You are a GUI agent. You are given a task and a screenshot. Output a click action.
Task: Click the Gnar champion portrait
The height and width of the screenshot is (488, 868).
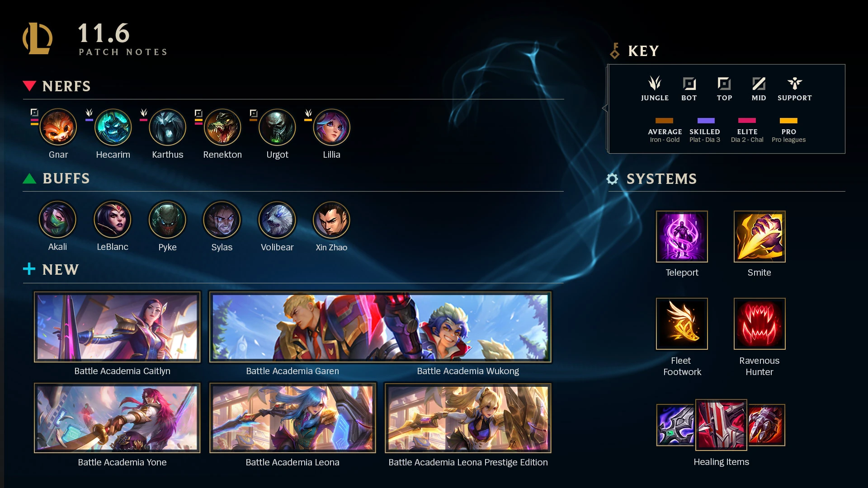[x=58, y=127]
